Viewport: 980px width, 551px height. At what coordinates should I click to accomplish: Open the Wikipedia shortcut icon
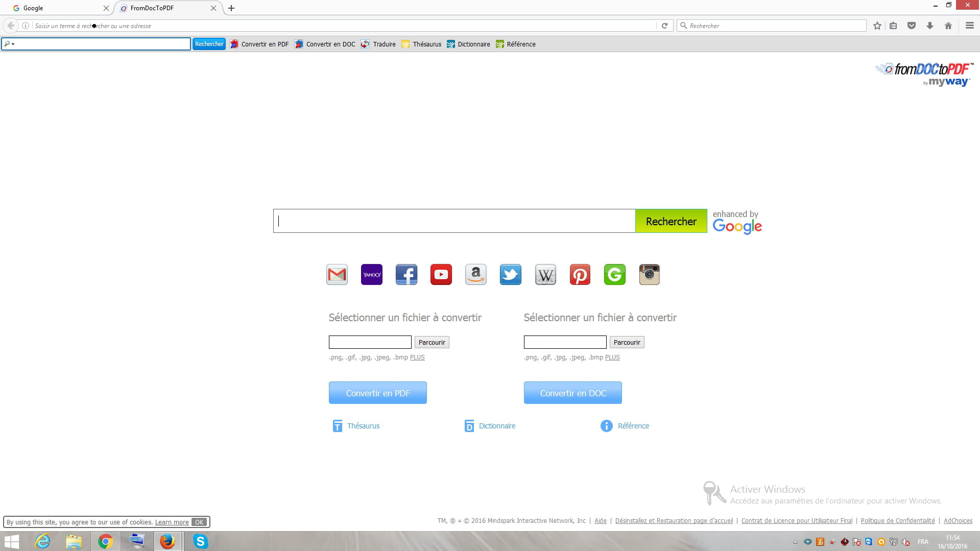click(545, 275)
